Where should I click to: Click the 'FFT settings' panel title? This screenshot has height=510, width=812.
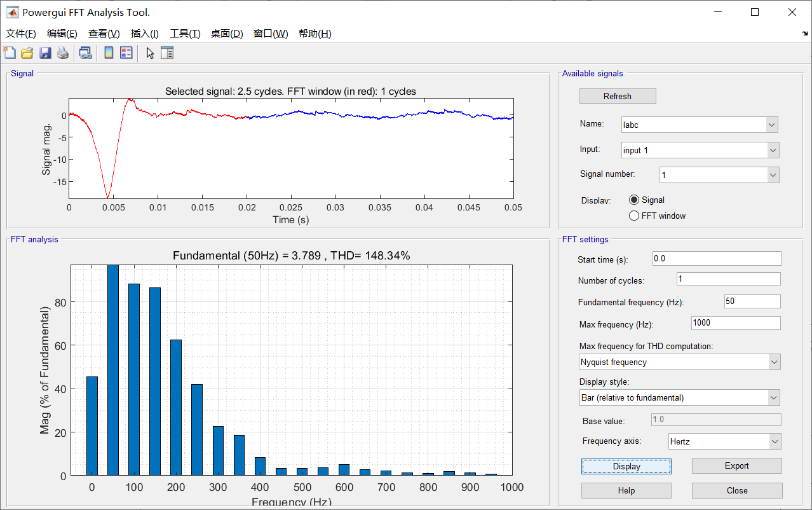pyautogui.click(x=585, y=240)
